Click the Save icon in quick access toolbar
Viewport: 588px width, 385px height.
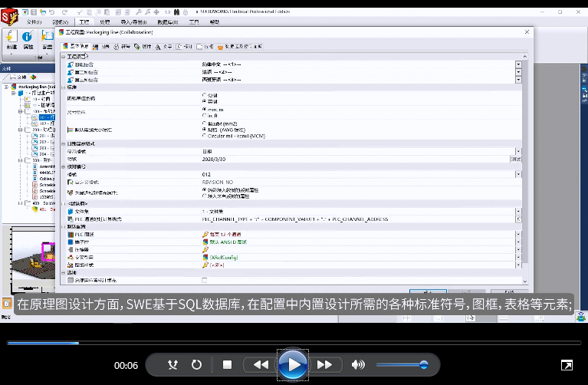[34, 12]
